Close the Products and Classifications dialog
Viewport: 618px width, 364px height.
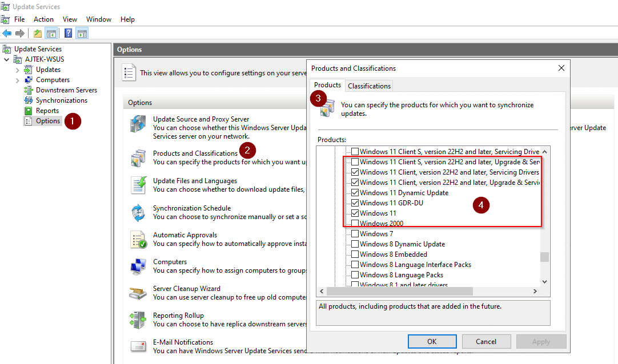561,68
